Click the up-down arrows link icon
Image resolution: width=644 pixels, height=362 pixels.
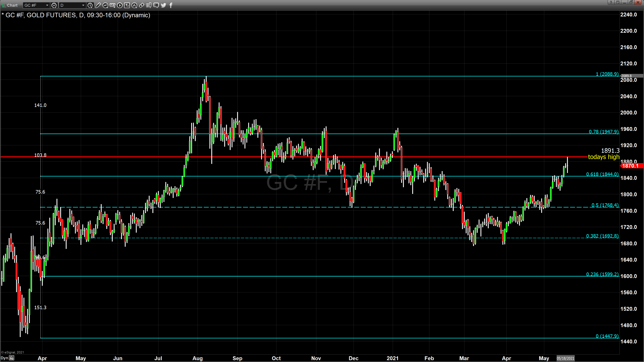click(142, 5)
